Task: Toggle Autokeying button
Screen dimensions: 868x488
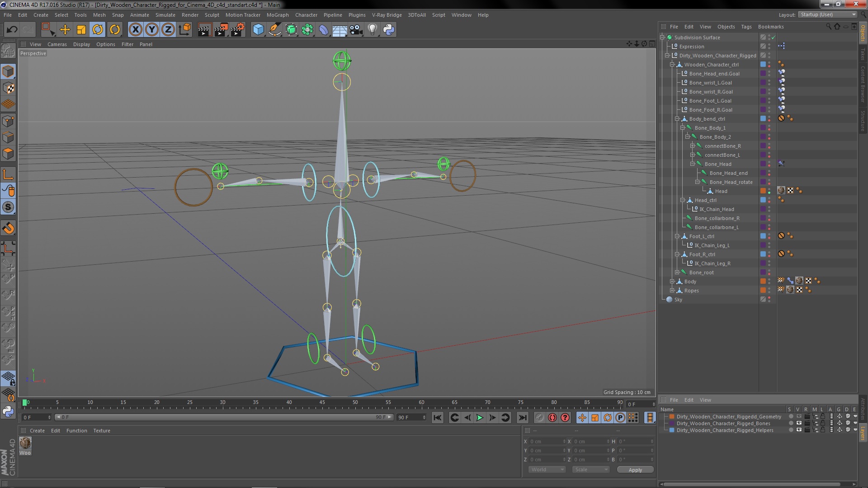Action: click(552, 418)
